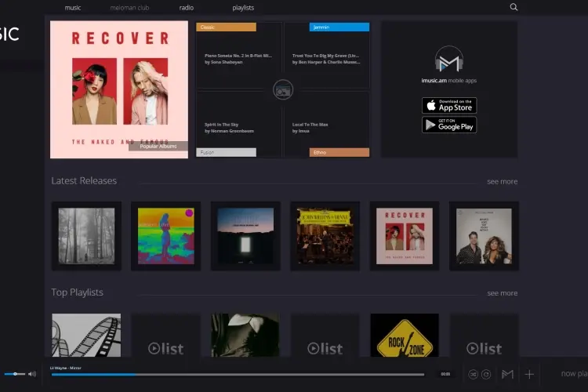Click the Latest Releases heading

pos(84,181)
